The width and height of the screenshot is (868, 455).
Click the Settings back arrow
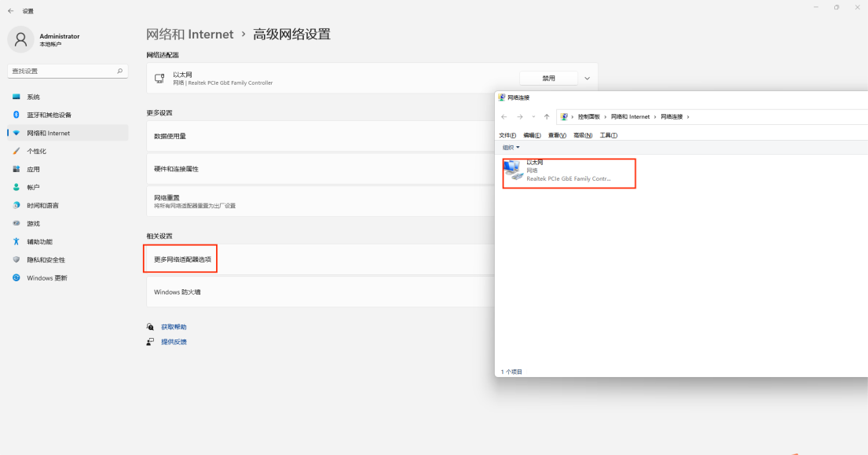point(10,11)
